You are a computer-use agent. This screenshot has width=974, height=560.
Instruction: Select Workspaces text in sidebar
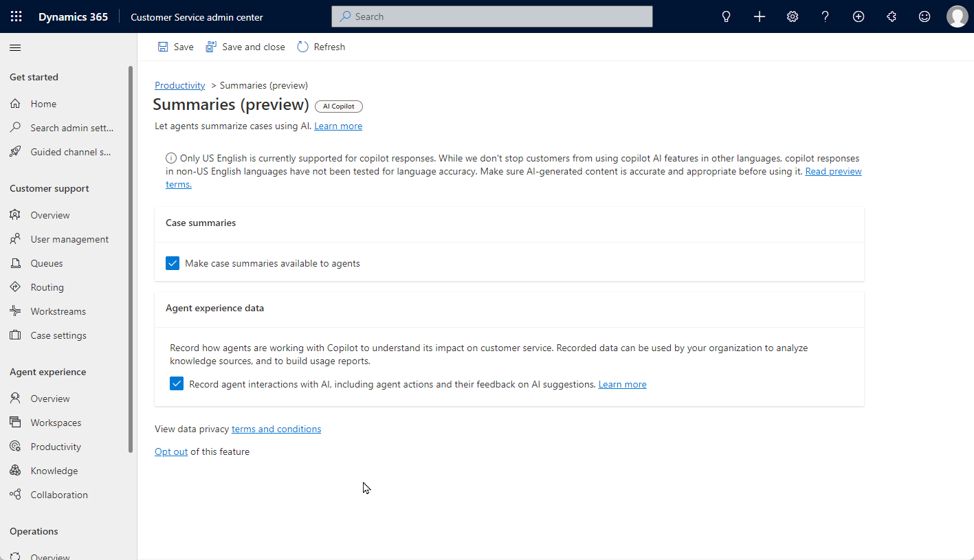point(56,423)
